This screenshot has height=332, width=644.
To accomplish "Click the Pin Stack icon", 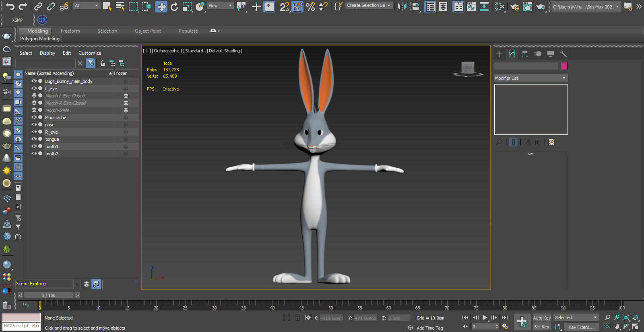I will [x=499, y=142].
